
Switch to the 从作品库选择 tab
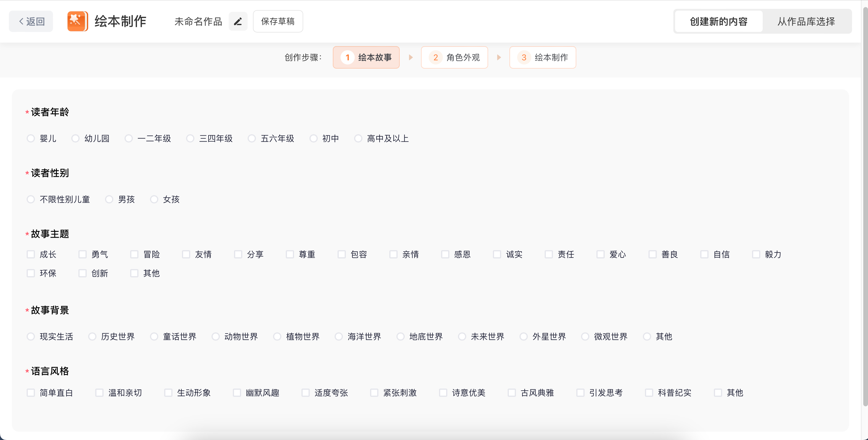[806, 22]
